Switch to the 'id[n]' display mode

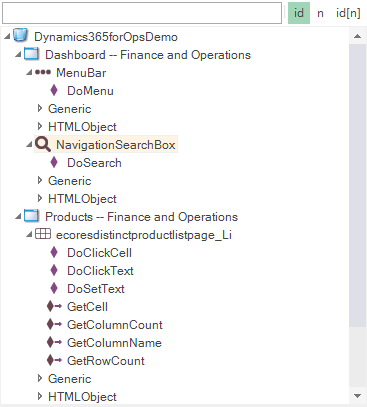pos(348,13)
